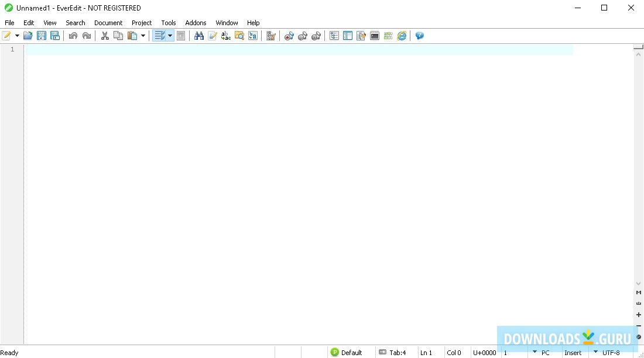The image size is (644, 358).
Task: Open the Addons menu
Action: 196,23
